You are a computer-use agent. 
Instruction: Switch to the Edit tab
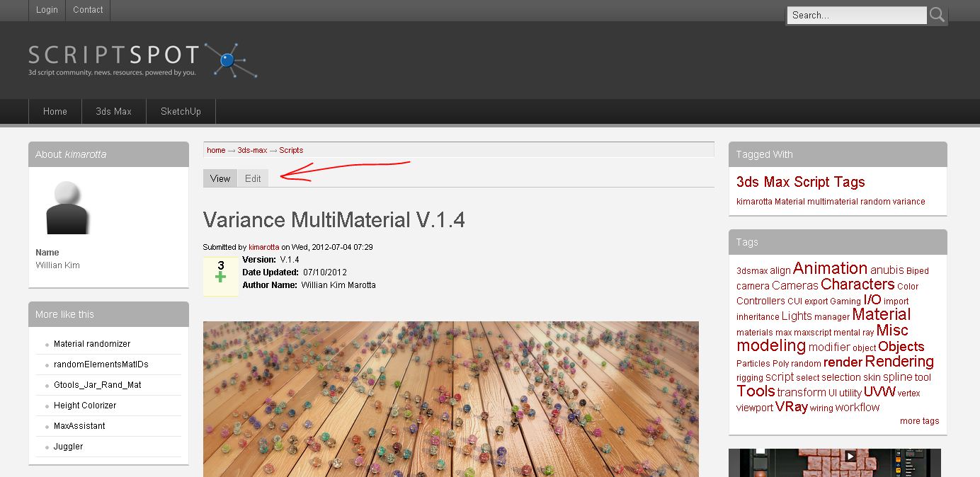click(253, 178)
